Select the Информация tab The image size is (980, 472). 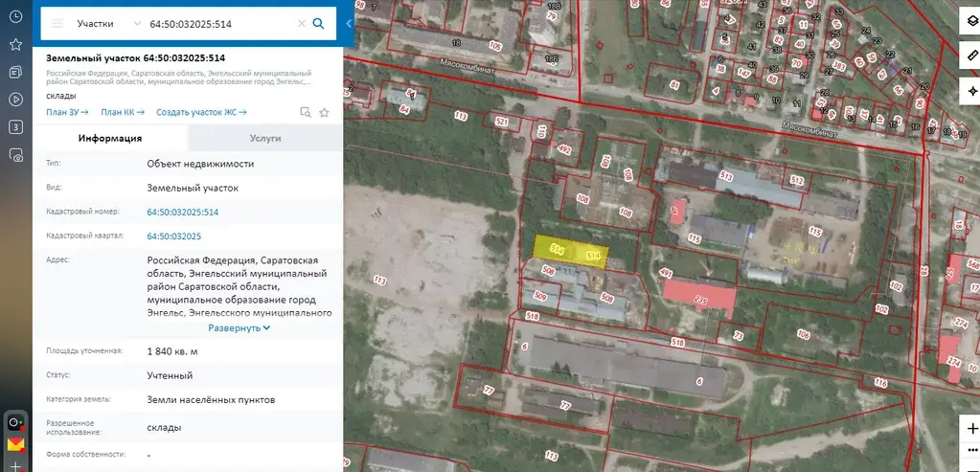click(110, 138)
